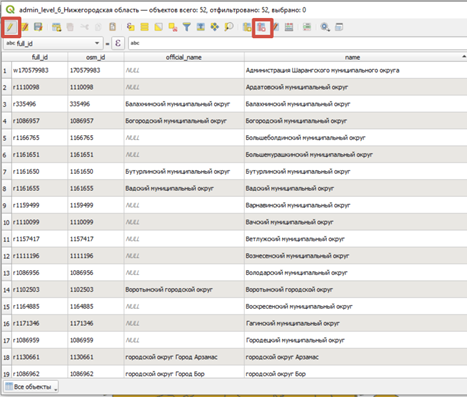Click the Deselect all features icon

pos(173,27)
